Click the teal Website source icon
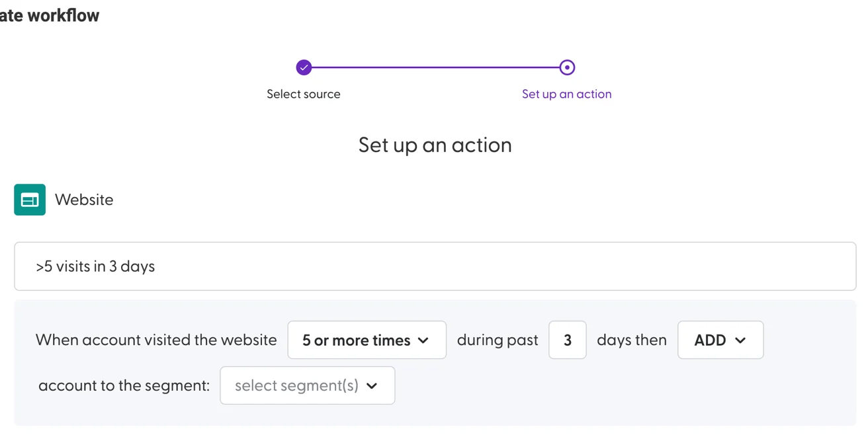The width and height of the screenshot is (868, 445). [x=30, y=200]
